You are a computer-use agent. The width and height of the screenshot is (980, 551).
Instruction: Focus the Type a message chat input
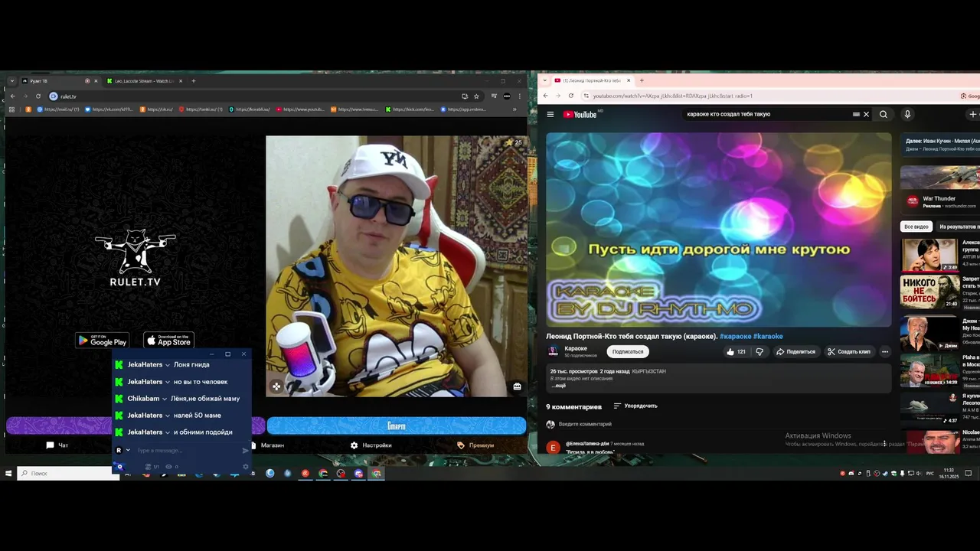tap(186, 451)
